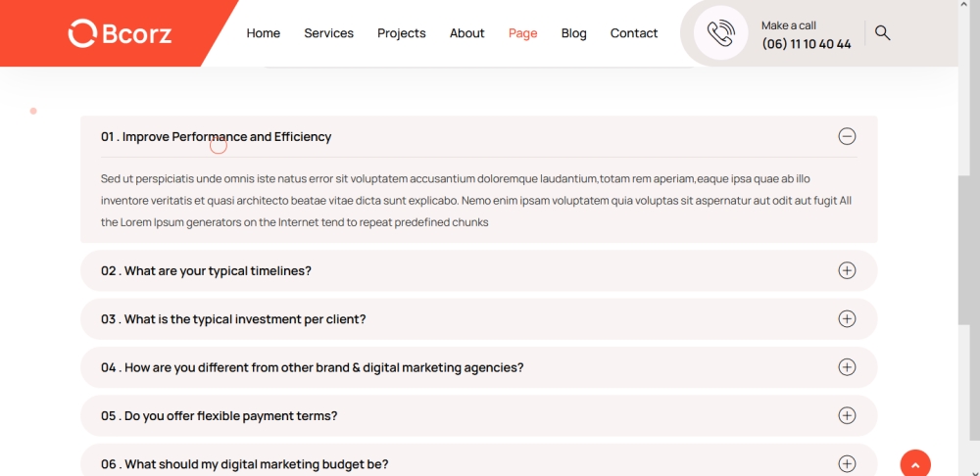Click the phone number (06) 11 10 40 44
This screenshot has width=980, height=476.
click(x=807, y=44)
